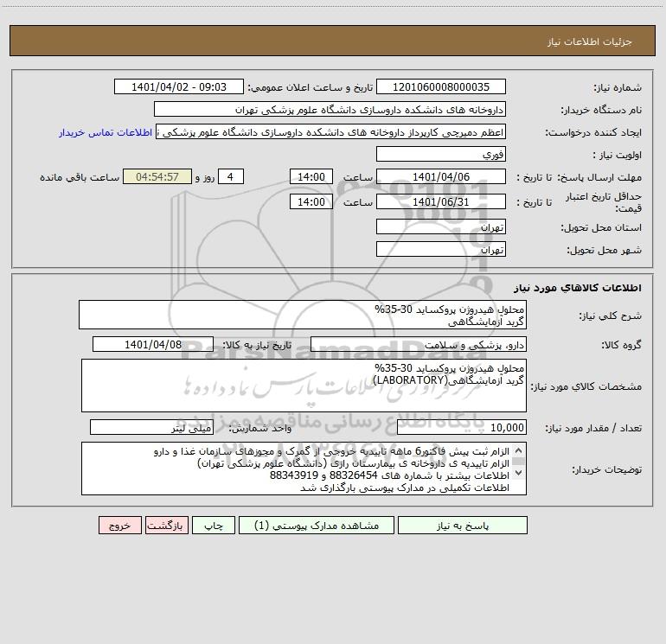Image resolution: width=666 pixels, height=644 pixels.
Task: Click the delivery province field تهران
Action: tap(441, 226)
